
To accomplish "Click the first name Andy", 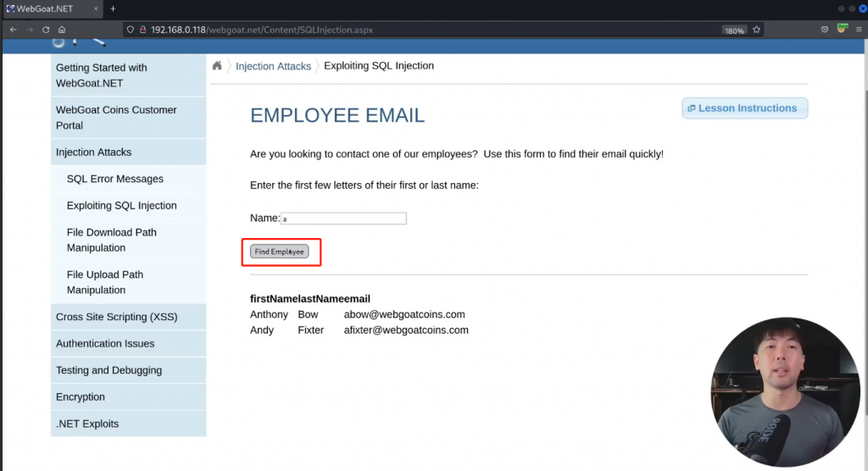I will [262, 330].
